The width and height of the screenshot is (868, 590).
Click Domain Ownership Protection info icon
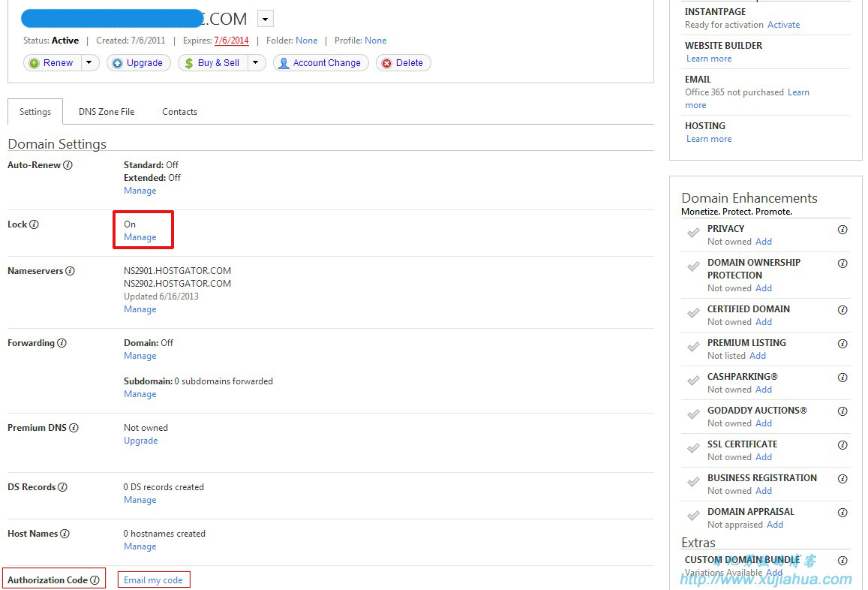(842, 263)
